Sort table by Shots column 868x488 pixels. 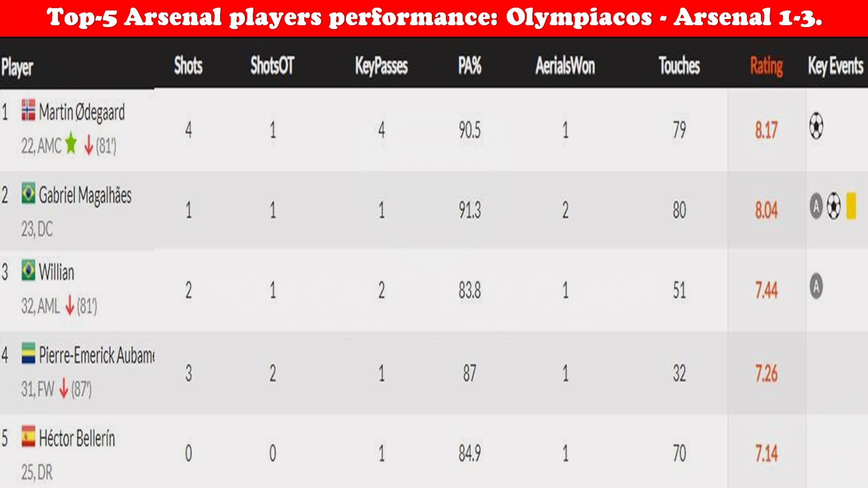coord(188,66)
